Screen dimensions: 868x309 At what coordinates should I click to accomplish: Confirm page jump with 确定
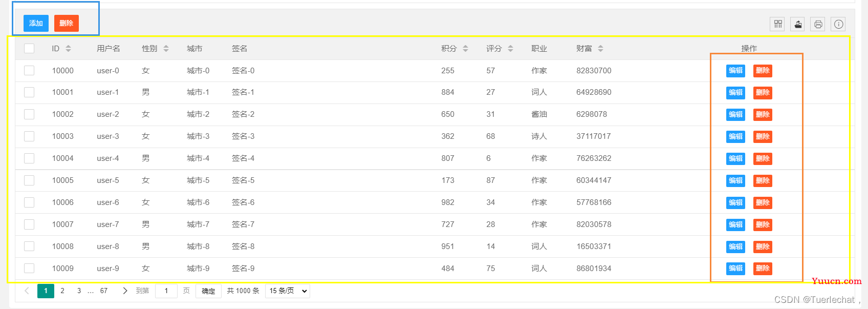point(208,291)
